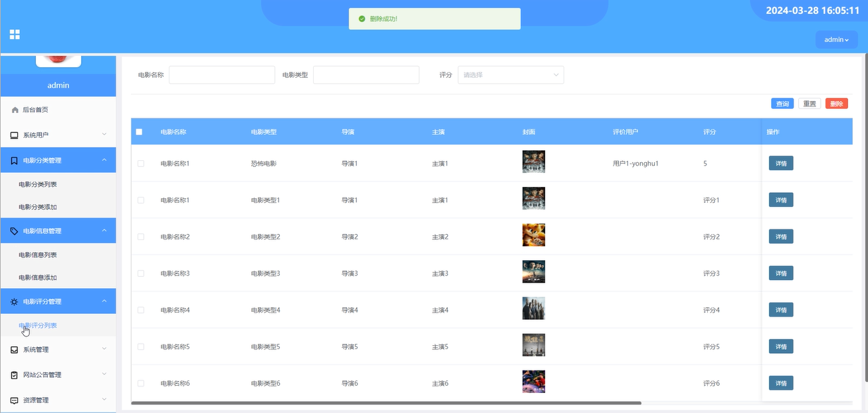Click the green success check icon in notification

pos(362,19)
